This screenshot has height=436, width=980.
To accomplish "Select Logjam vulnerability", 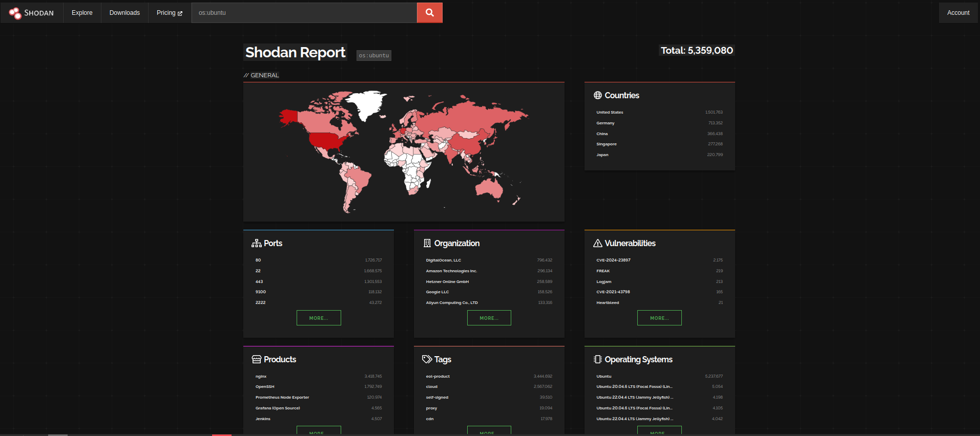I will click(x=659, y=281).
